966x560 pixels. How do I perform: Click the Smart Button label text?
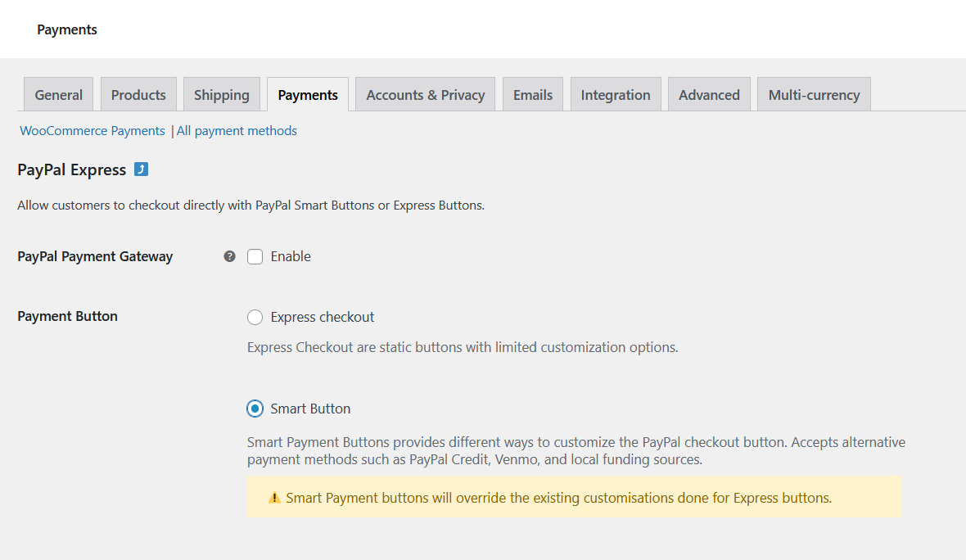310,409
